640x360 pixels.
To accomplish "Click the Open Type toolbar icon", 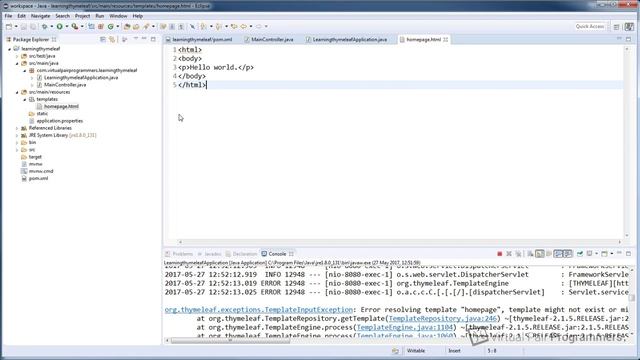I will pyautogui.click(x=127, y=27).
